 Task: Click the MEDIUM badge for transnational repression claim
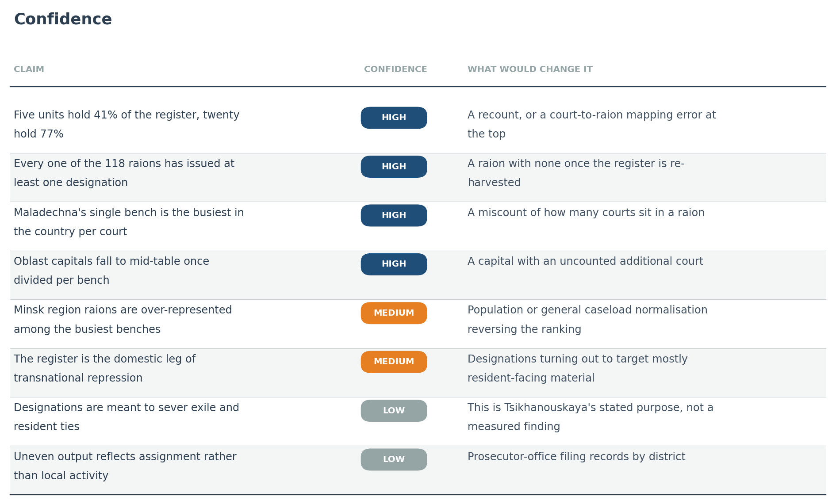tap(394, 362)
